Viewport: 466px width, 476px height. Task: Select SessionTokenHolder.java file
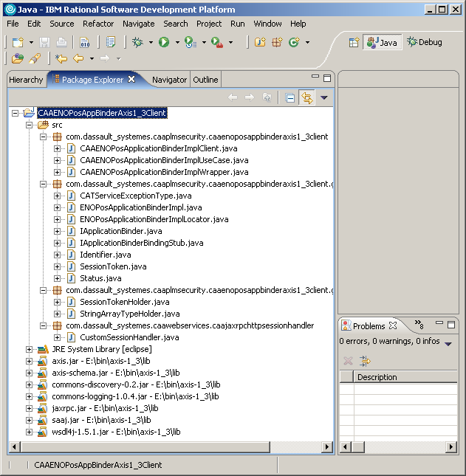125,302
